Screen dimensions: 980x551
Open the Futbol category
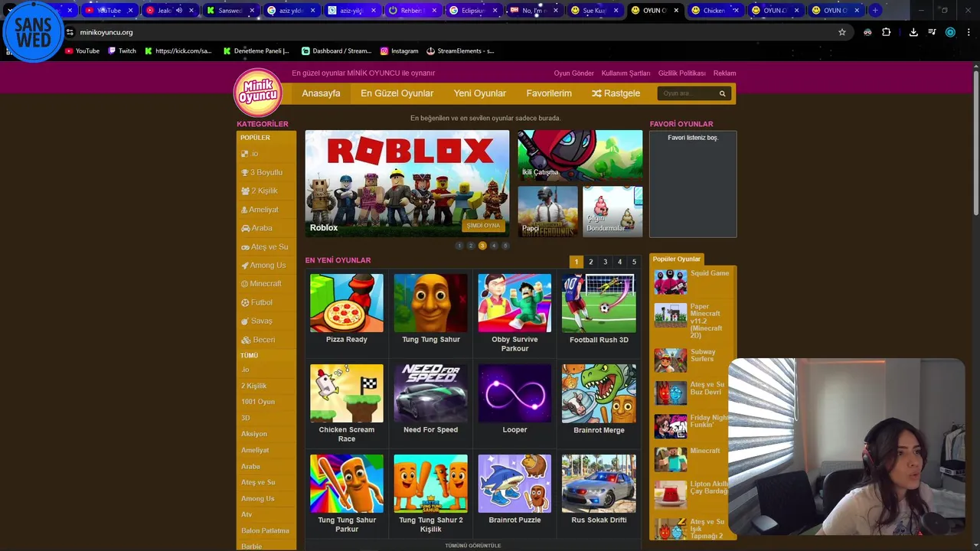[x=266, y=302]
